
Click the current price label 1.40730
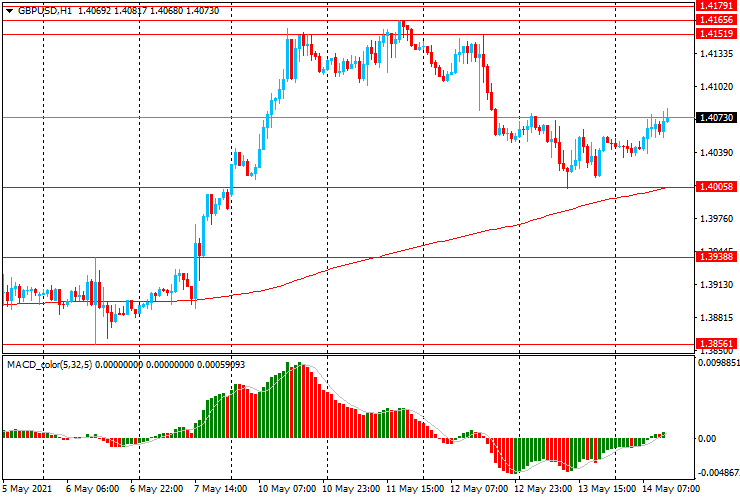[x=716, y=118]
